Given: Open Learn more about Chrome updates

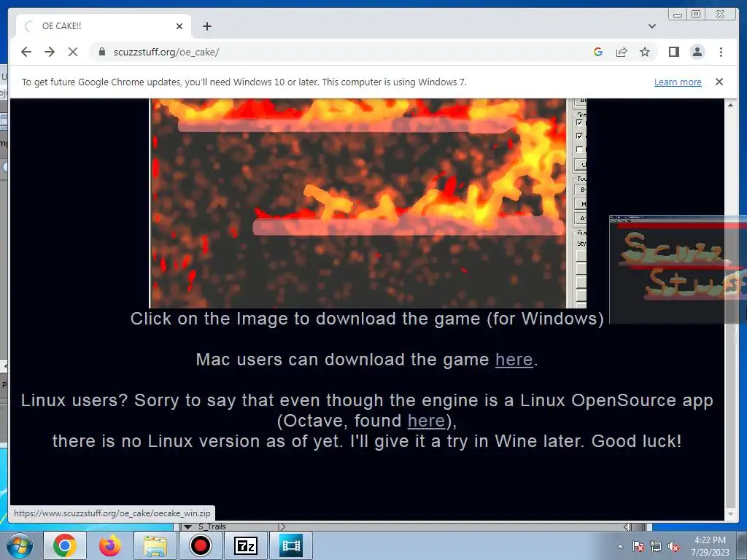Looking at the screenshot, I should (678, 82).
